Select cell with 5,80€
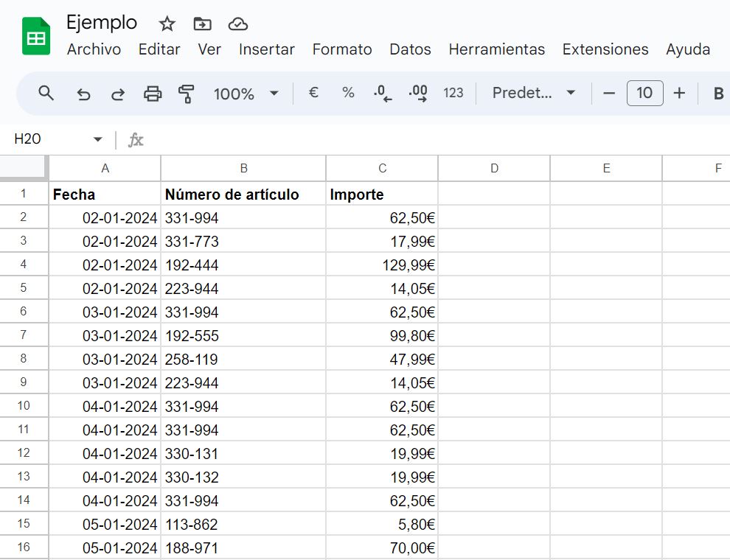The height and width of the screenshot is (560, 730). click(382, 524)
